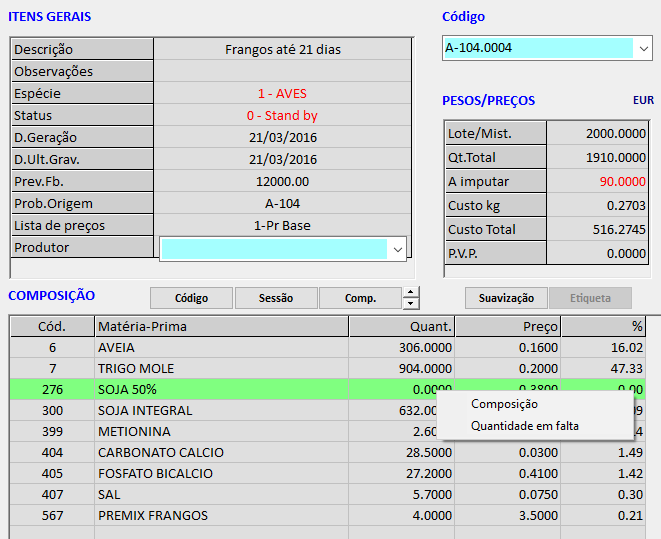Expand the Produtor dropdown list
Viewport: 661px width, 539px height.
click(x=397, y=248)
